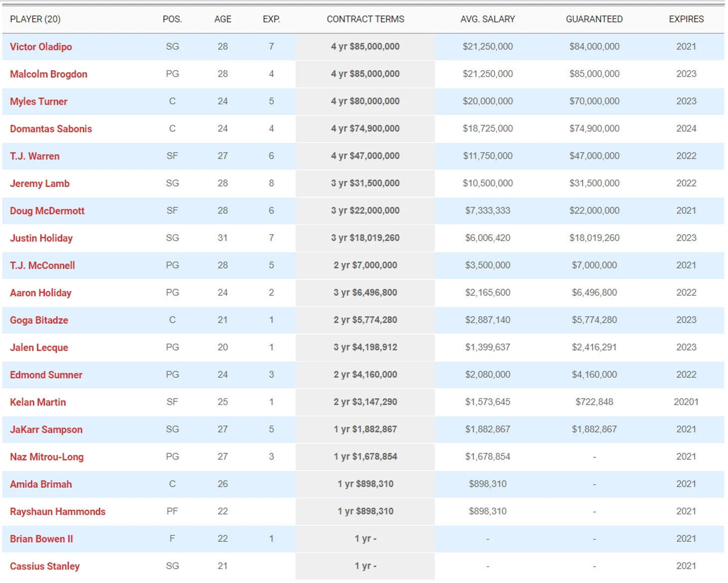Viewport: 728px width, 583px height.
Task: Open Goga Bitadze's player page
Action: pyautogui.click(x=39, y=320)
